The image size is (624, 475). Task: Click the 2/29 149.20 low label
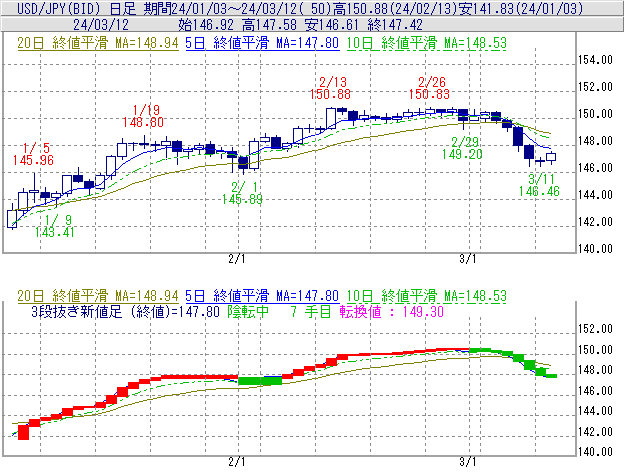coord(462,148)
